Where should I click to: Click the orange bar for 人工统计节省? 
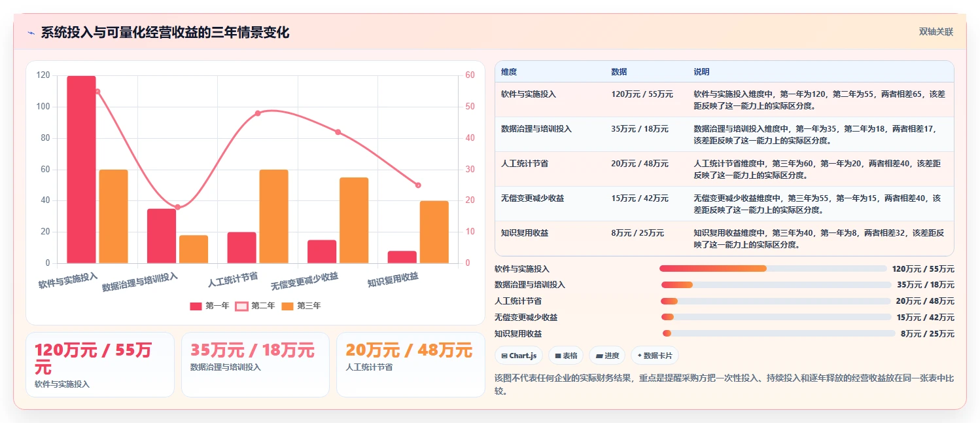point(273,217)
